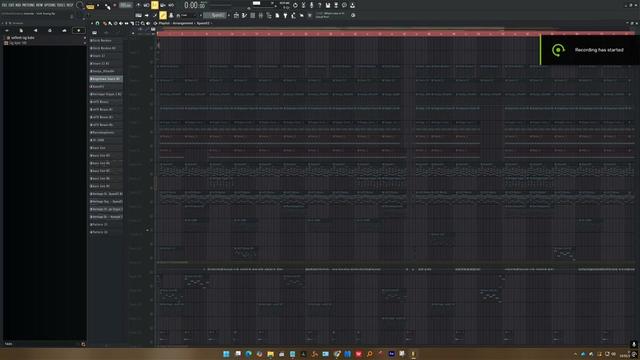Open the ADD menu
The width and height of the screenshot is (640, 360).
(x=19, y=5)
